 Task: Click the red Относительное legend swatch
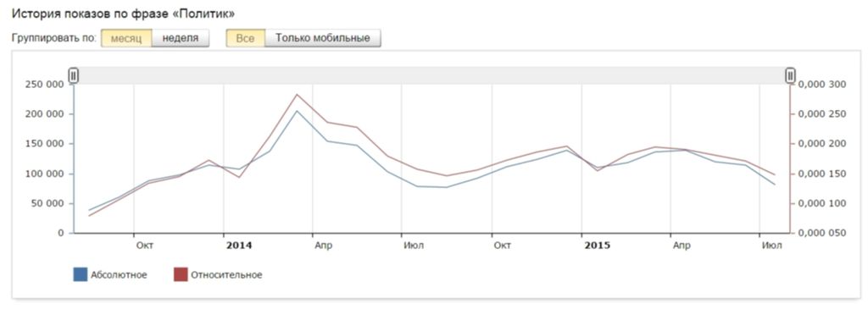coord(181,275)
